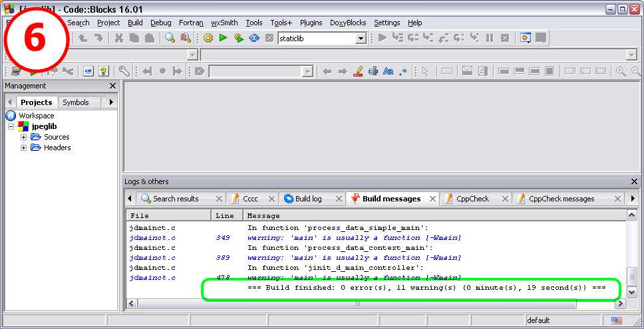Click the Stop debugger icon

(x=505, y=38)
